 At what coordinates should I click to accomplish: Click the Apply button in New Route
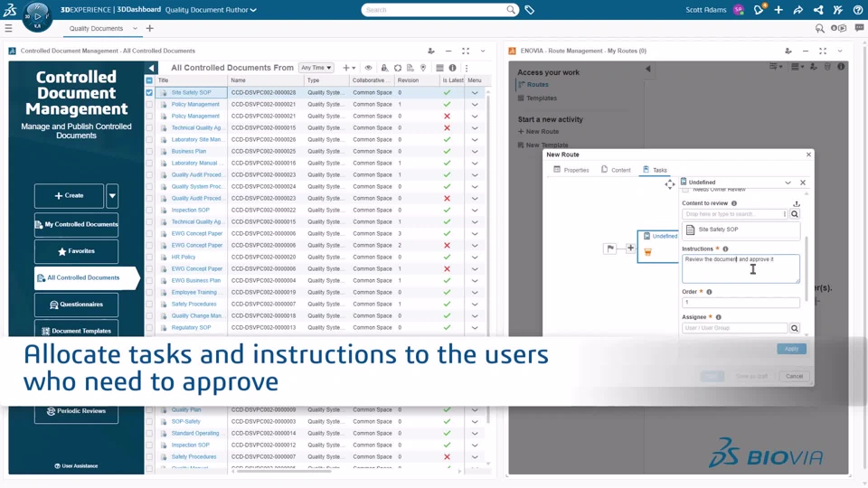coord(791,349)
